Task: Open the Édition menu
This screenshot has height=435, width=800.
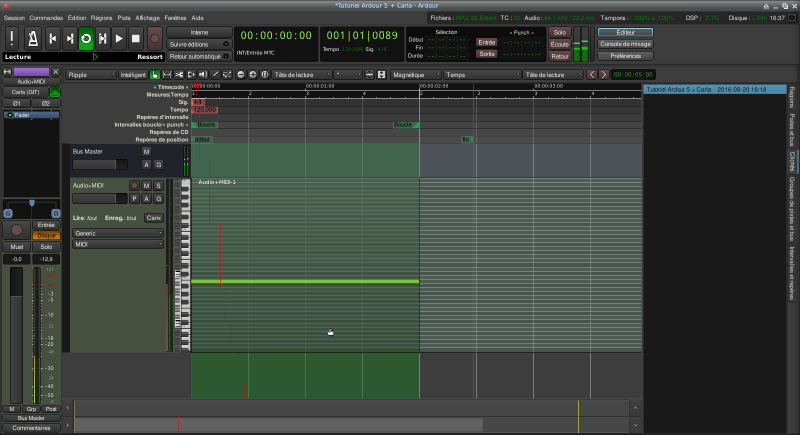Action: point(77,18)
